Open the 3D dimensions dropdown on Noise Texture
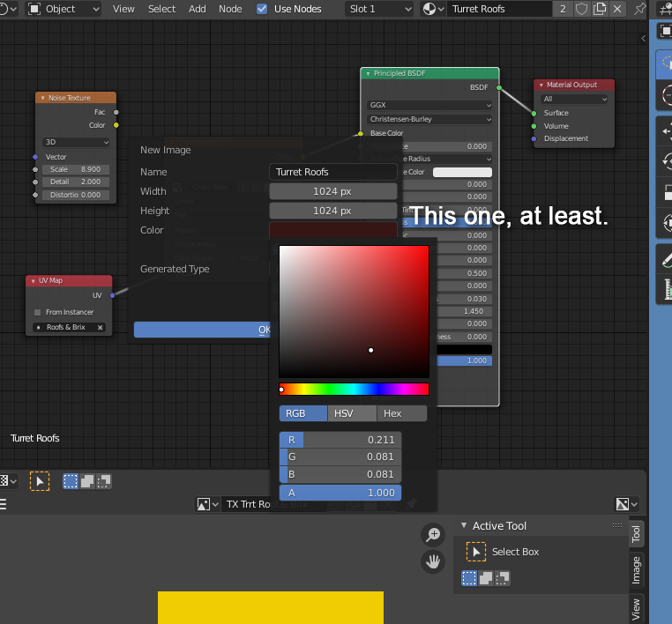Screen dimensions: 672x624 pyautogui.click(x=76, y=142)
